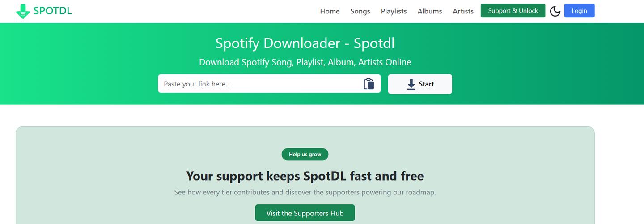The height and width of the screenshot is (224, 644).
Task: Click the 'Your support keeps SpotDL' heading
Action: click(x=305, y=176)
